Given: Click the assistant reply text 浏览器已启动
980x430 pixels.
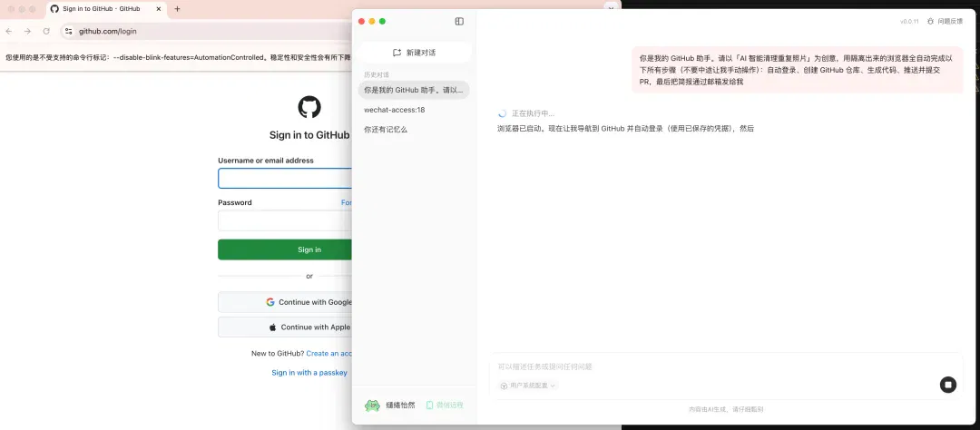Looking at the screenshot, I should (x=625, y=129).
